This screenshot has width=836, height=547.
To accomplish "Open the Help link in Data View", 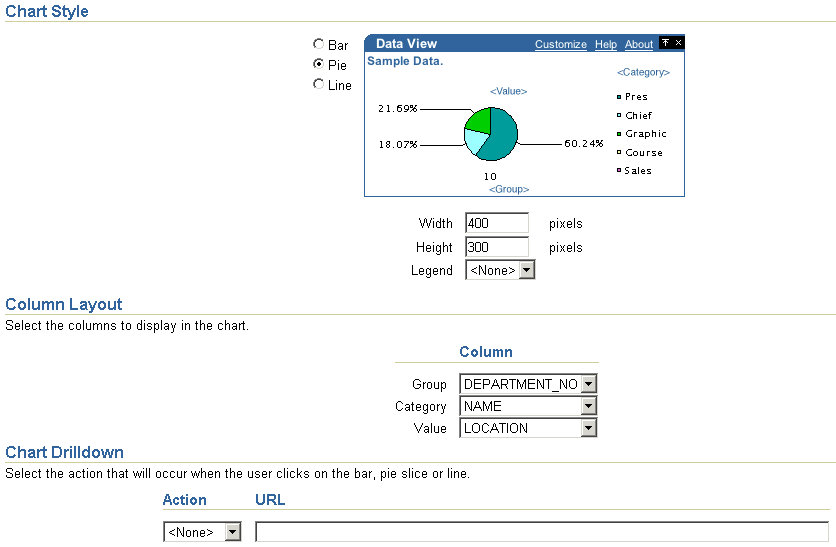I will [x=606, y=44].
